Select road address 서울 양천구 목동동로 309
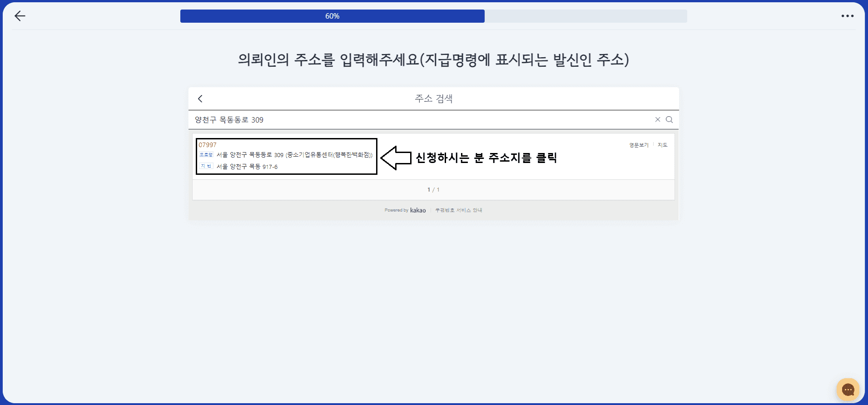Image resolution: width=868 pixels, height=405 pixels. point(294,155)
